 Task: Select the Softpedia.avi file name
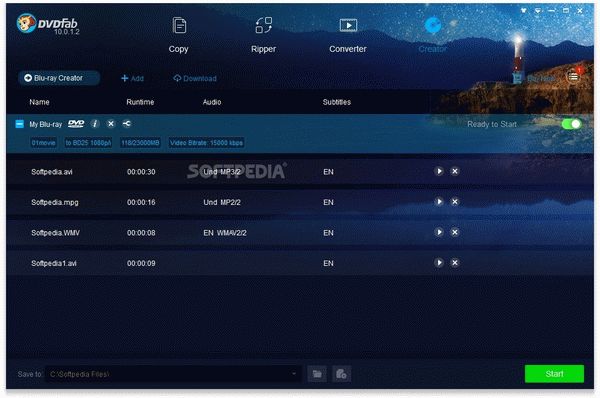pos(52,172)
